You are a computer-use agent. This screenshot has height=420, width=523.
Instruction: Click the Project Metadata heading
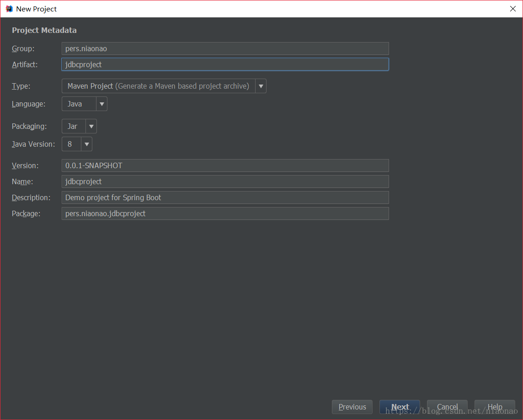pyautogui.click(x=44, y=30)
